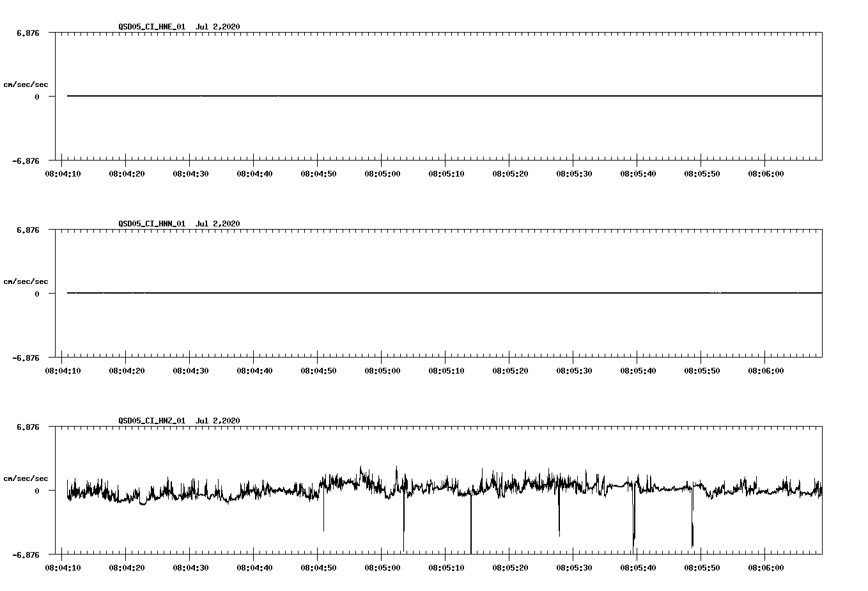Viewport: 868px width, 591px height.
Task: Click the 6.876 upper limit of HNE plot
Action: 28,33
